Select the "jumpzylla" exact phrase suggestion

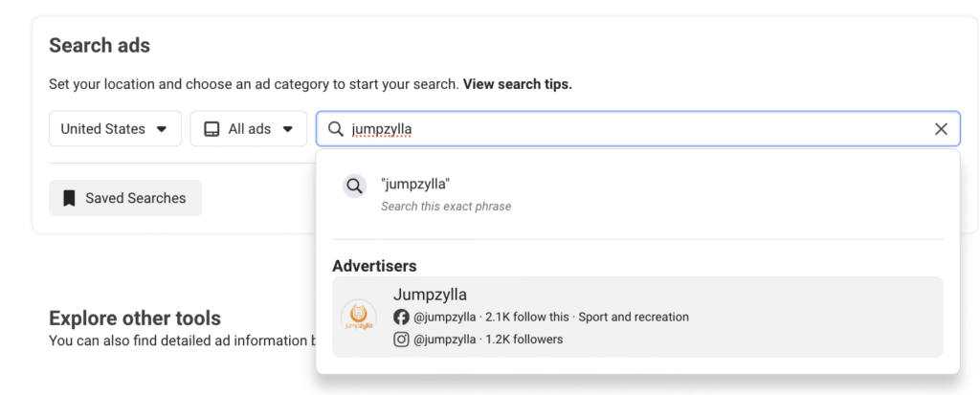tap(415, 183)
